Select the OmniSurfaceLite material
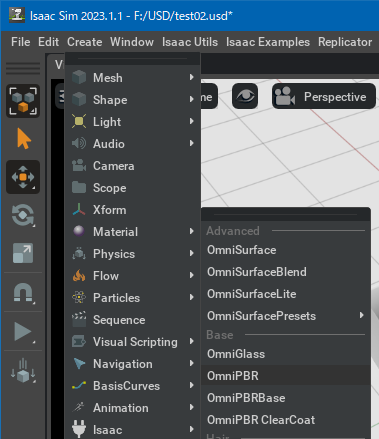 286,294
